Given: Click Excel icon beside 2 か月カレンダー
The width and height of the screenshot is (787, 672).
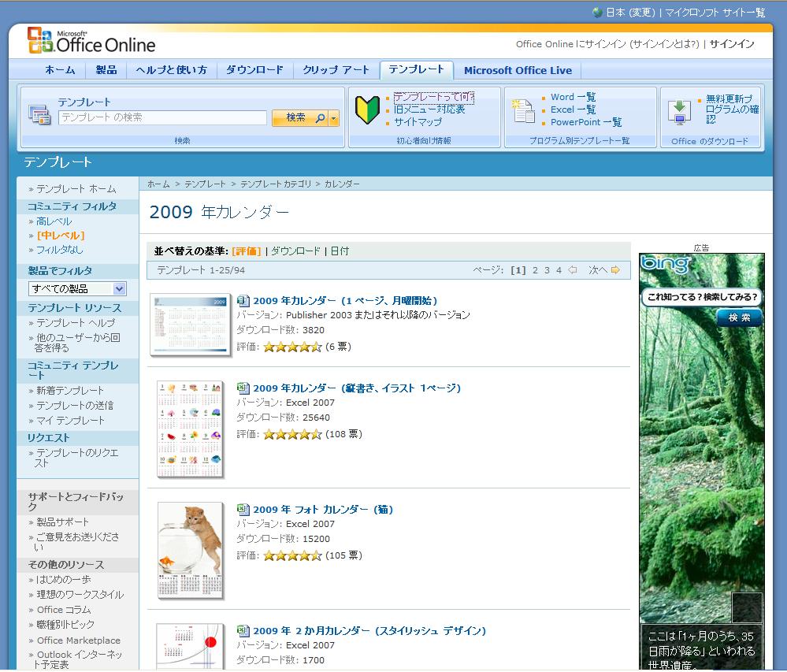Looking at the screenshot, I should coord(243,631).
